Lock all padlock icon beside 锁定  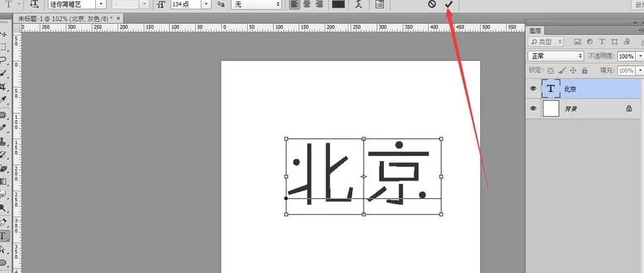(585, 70)
